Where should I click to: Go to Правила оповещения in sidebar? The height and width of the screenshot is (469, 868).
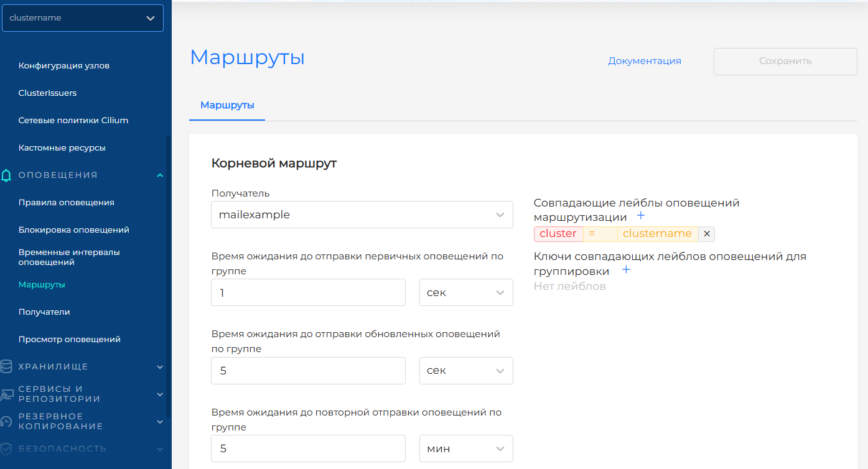[67, 203]
